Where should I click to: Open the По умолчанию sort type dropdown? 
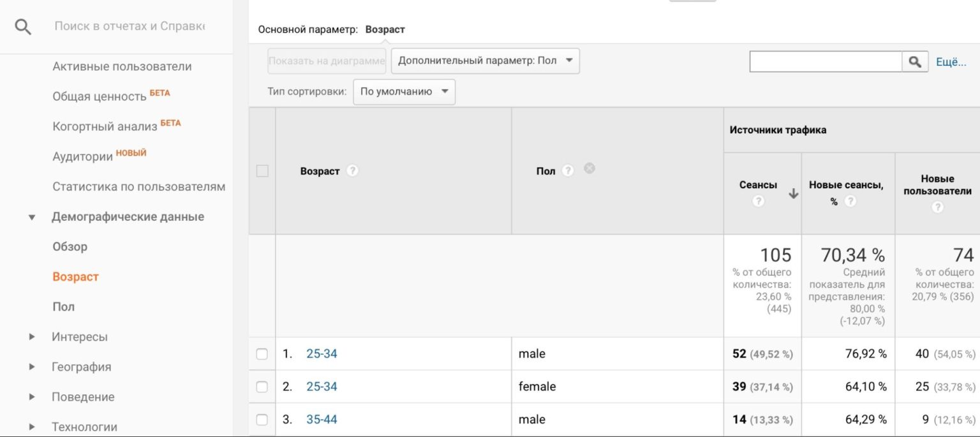(404, 92)
